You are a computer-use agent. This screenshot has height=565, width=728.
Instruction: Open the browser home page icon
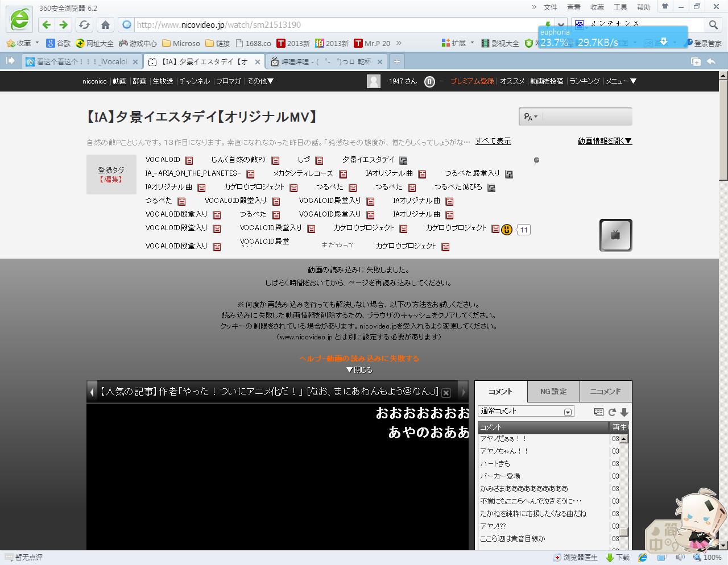pyautogui.click(x=105, y=25)
